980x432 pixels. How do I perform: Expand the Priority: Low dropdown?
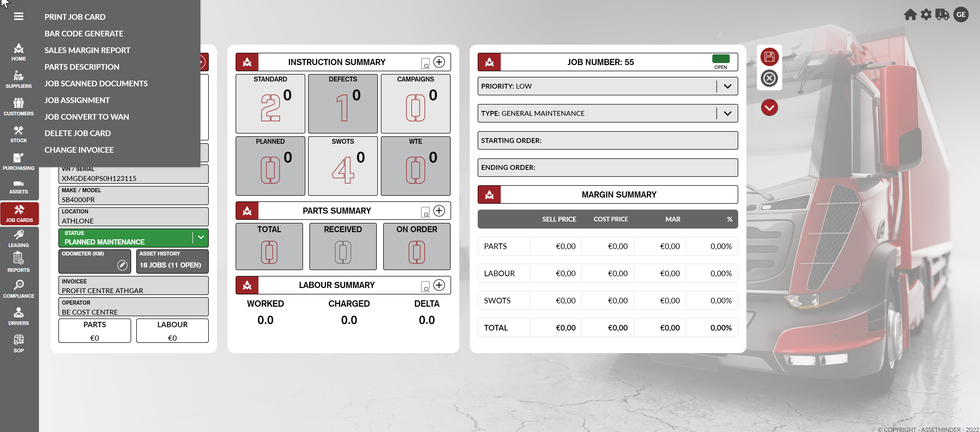(727, 86)
